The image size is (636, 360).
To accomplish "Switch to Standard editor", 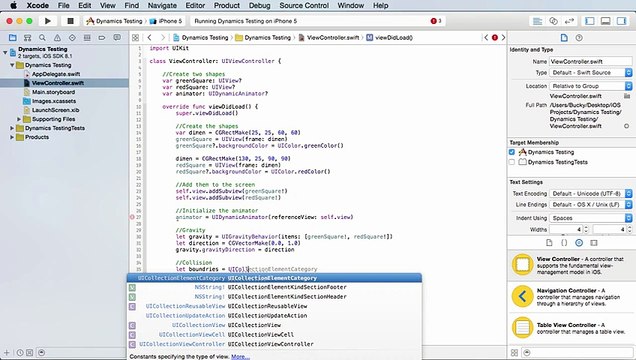I will [537, 21].
